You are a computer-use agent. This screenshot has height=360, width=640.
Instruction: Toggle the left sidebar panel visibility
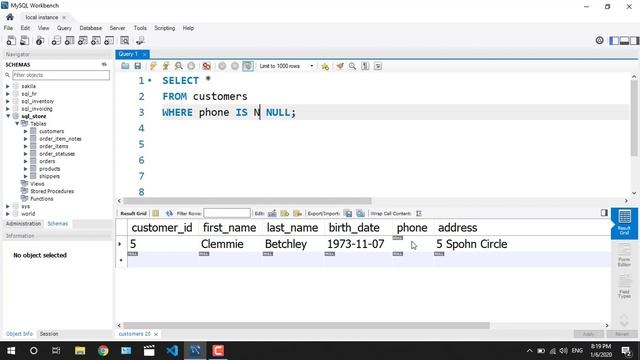tap(614, 40)
